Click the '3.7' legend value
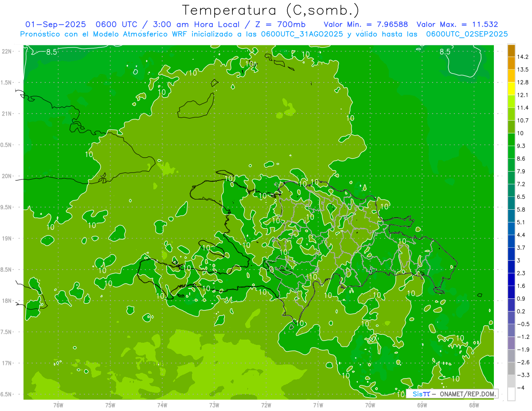This screenshot has width=532, height=411. click(521, 248)
